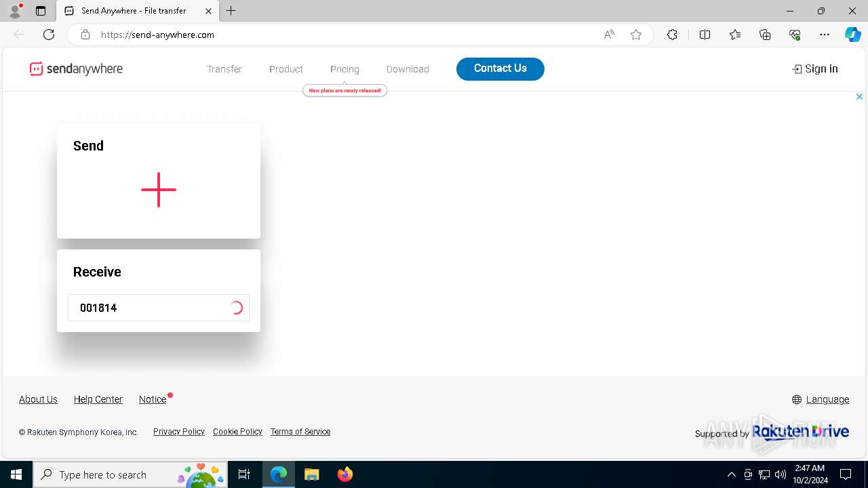The image size is (868, 488).
Task: Click the Send heading text
Action: (x=88, y=146)
